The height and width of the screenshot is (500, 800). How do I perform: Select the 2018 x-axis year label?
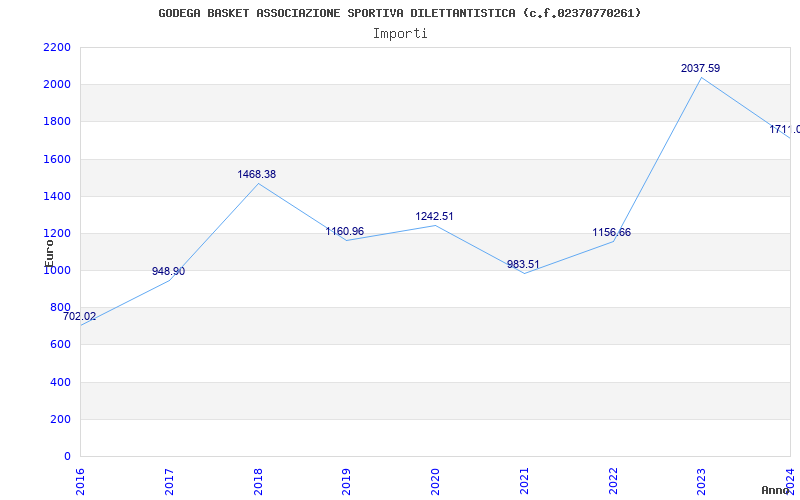258,482
